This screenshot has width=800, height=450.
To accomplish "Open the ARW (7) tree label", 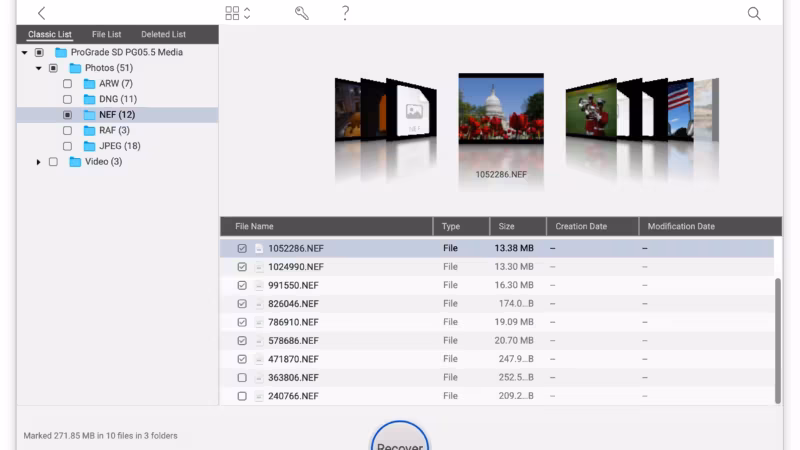I will pyautogui.click(x=116, y=84).
